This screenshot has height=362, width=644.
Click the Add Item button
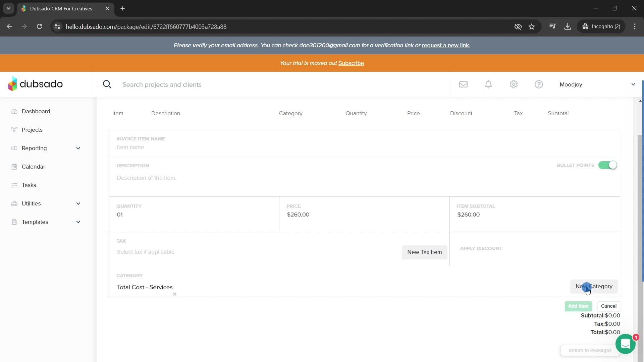[x=578, y=306]
